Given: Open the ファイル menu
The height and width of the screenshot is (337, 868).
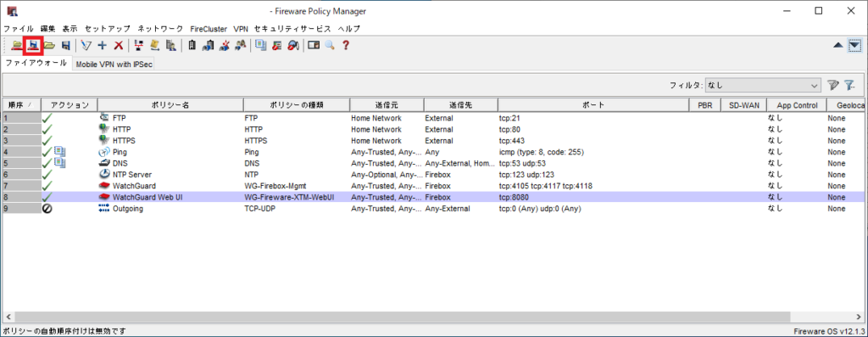Looking at the screenshot, I should coord(19,29).
